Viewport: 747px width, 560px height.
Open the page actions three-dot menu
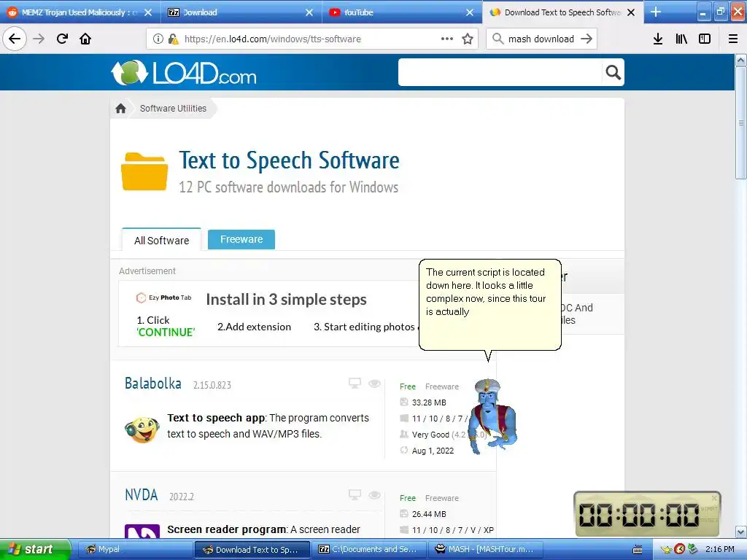[x=447, y=39]
